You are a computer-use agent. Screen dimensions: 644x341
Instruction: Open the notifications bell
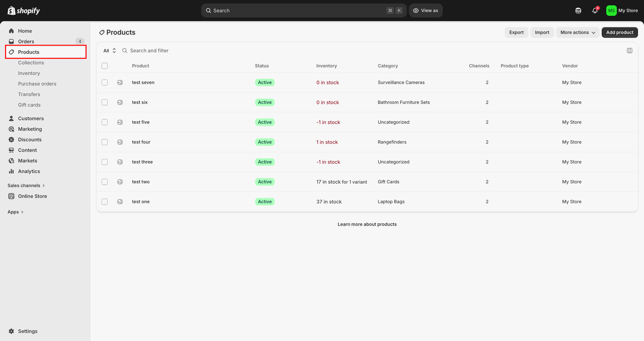tap(595, 11)
